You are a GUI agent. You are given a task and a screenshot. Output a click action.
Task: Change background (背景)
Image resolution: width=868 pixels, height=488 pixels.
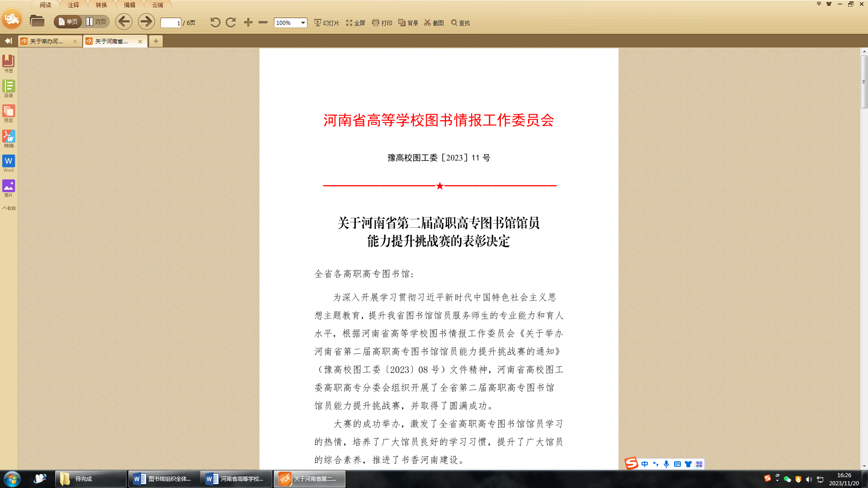(x=408, y=23)
